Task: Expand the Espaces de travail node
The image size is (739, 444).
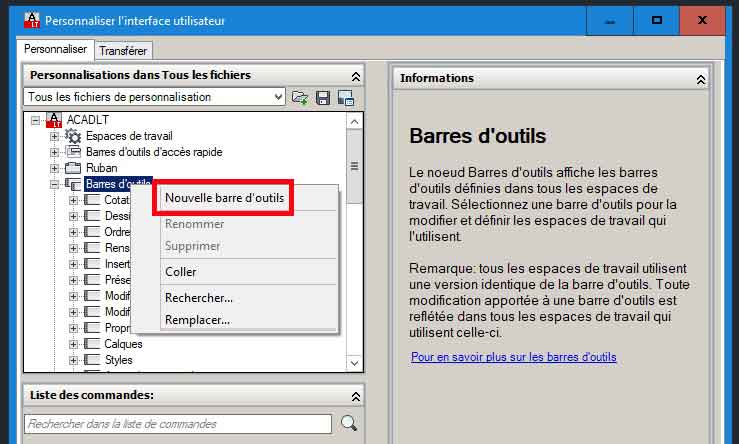Action: pos(55,136)
